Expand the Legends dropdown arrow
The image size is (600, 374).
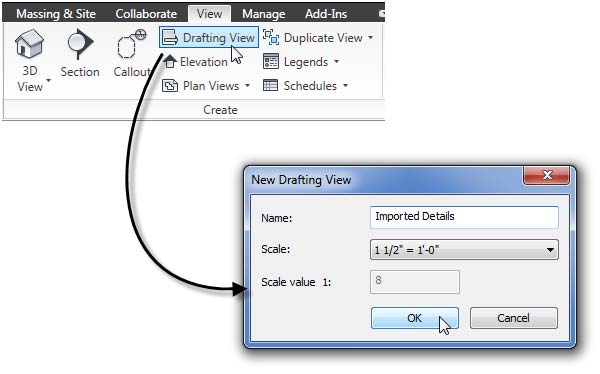[x=336, y=61]
